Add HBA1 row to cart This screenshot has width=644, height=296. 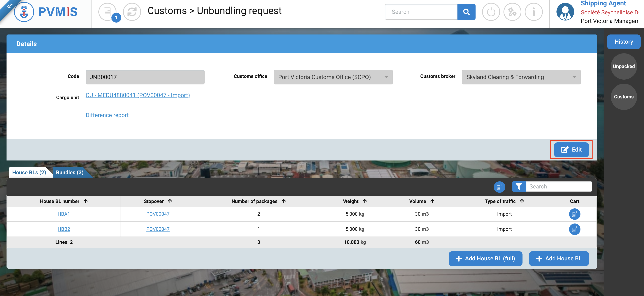coord(574,214)
